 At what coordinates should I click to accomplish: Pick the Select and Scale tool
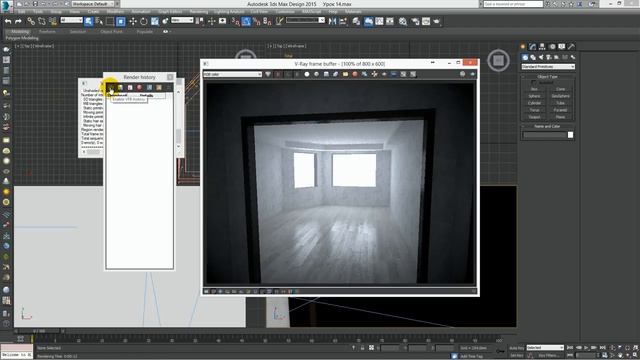pos(155,21)
